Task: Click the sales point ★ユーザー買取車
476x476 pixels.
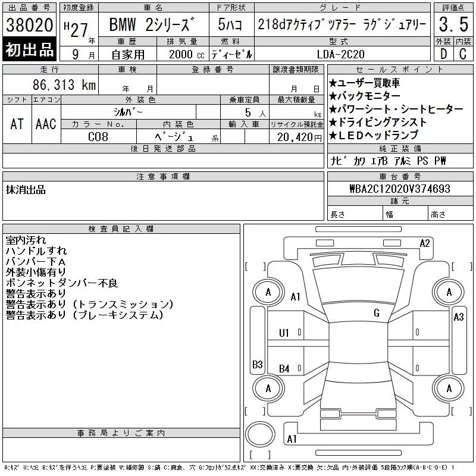Action: pyautogui.click(x=364, y=83)
